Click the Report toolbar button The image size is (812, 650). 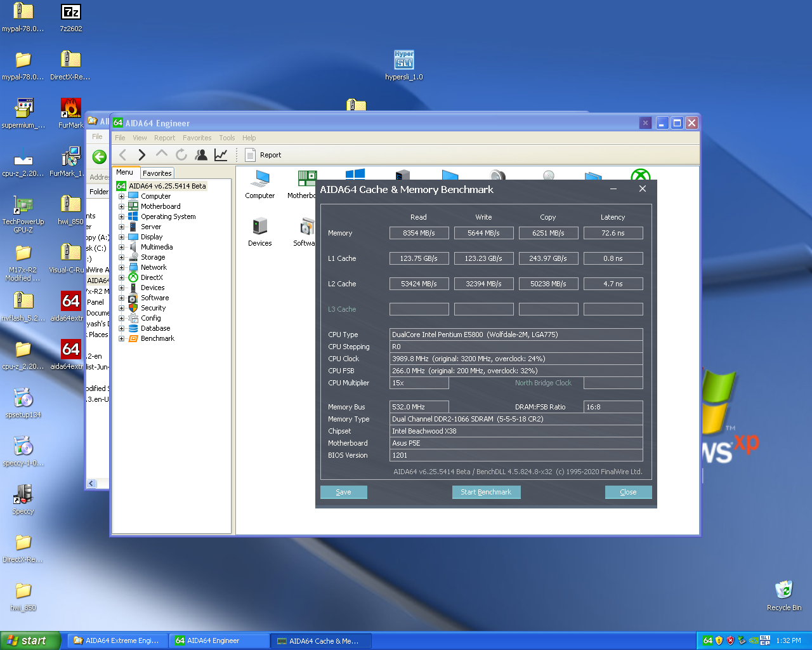click(x=263, y=155)
